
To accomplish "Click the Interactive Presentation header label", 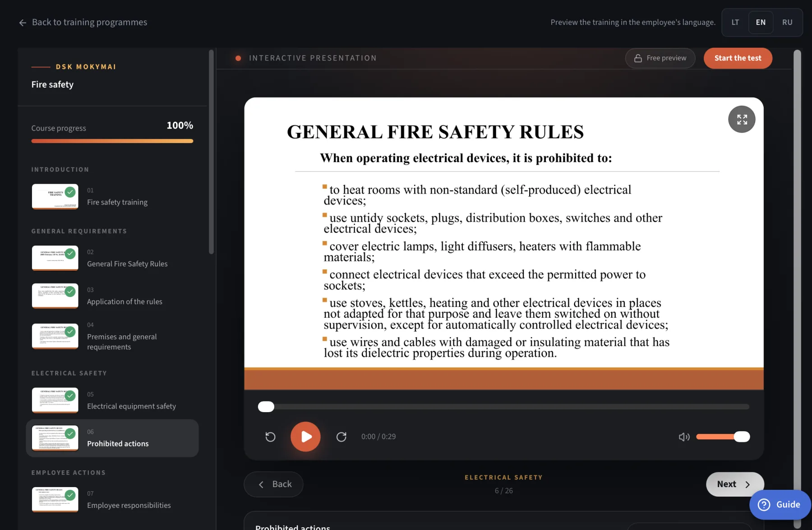I will [x=313, y=58].
